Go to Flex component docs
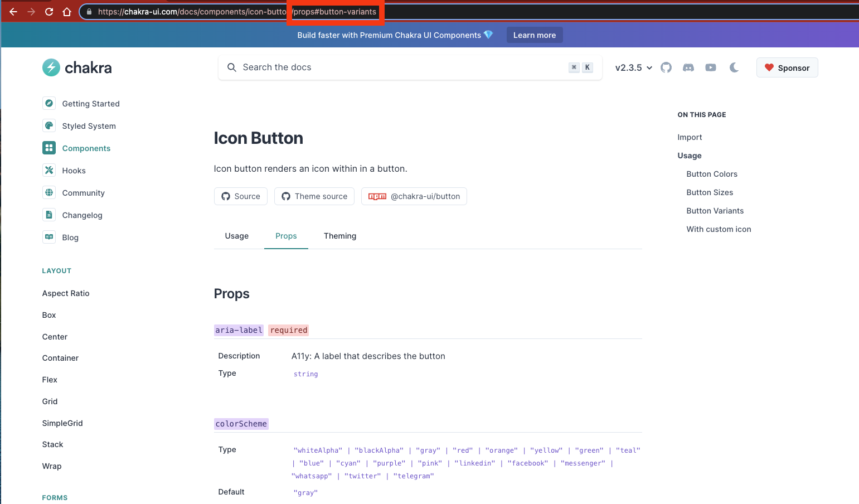 pyautogui.click(x=50, y=380)
